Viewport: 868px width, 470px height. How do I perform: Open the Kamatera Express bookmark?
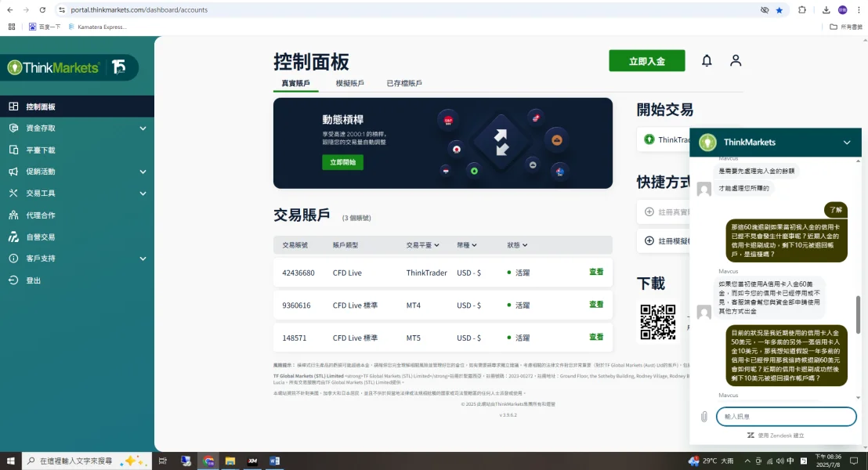click(97, 27)
